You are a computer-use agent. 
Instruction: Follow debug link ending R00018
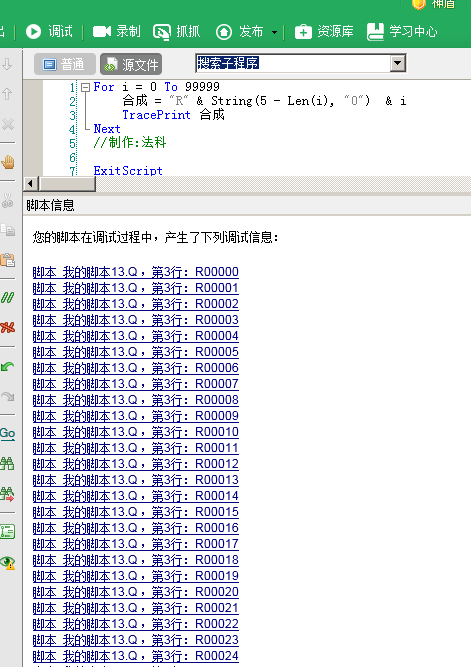coord(135,560)
